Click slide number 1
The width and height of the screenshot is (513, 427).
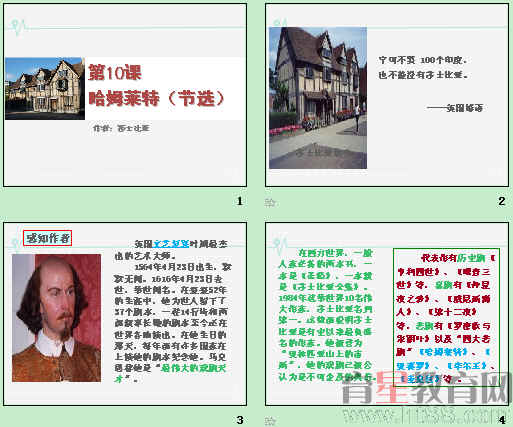(239, 201)
